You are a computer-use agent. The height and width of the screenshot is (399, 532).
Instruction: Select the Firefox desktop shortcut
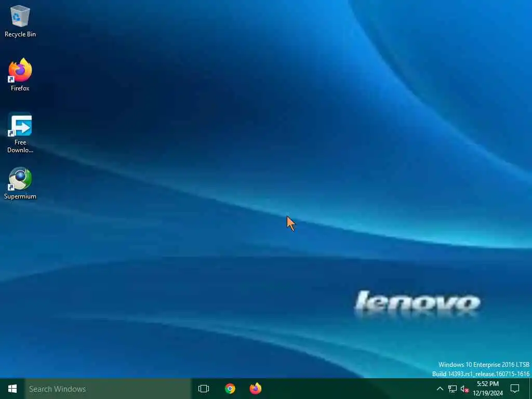20,75
